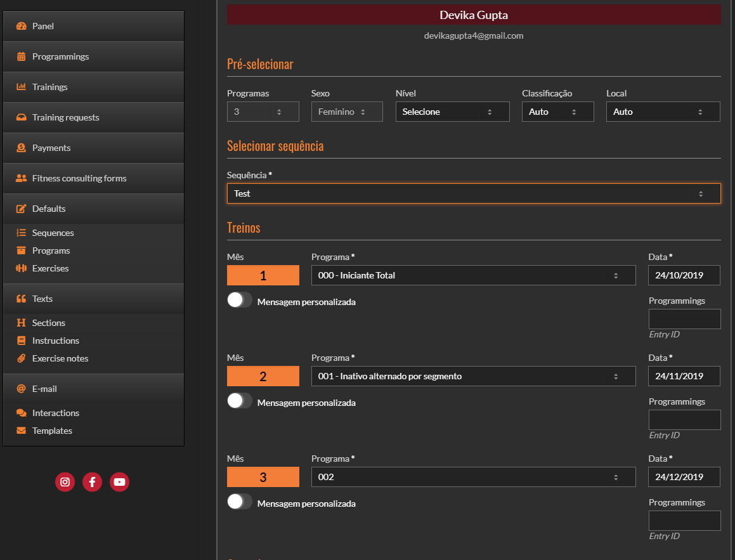The width and height of the screenshot is (735, 560).
Task: Click the paperclip icon beside Exercise notes
Action: pos(21,358)
